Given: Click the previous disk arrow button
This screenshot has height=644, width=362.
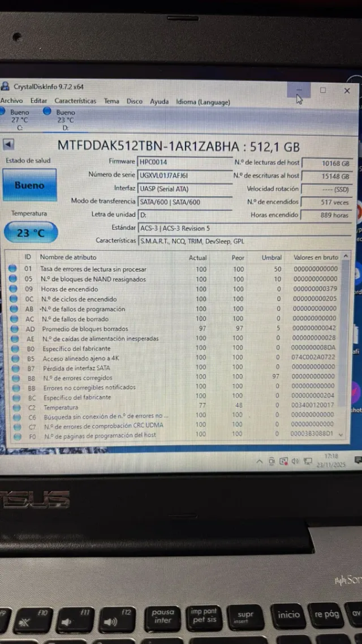Looking at the screenshot, I should (x=8, y=144).
